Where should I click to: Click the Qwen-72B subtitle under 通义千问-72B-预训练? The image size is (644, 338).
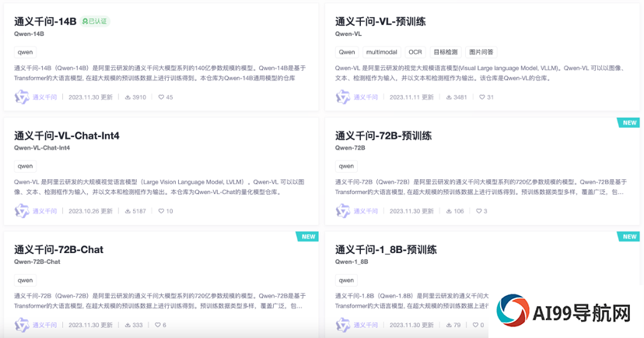pyautogui.click(x=350, y=148)
